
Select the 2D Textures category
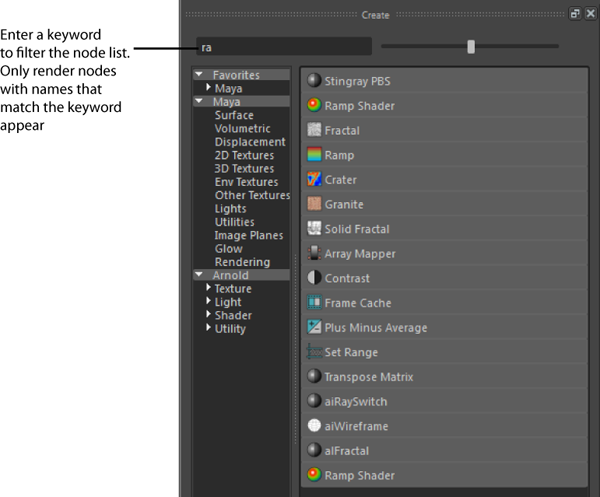pos(244,155)
